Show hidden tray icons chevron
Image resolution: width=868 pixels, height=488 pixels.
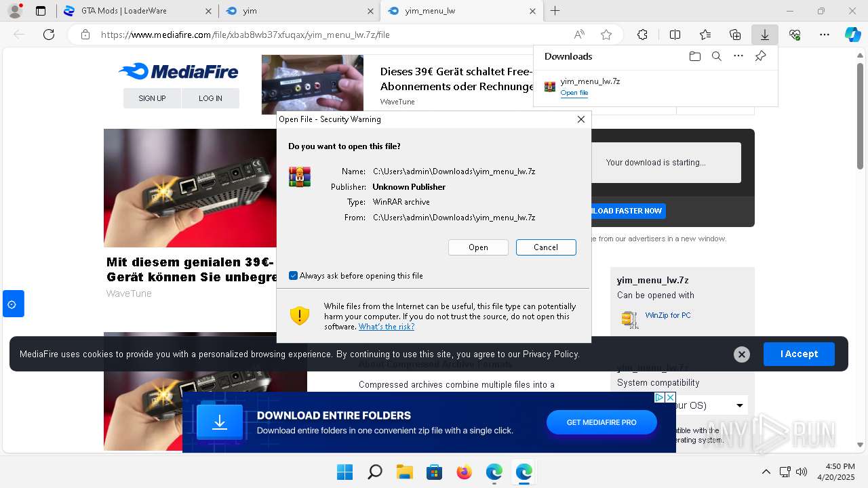point(766,472)
